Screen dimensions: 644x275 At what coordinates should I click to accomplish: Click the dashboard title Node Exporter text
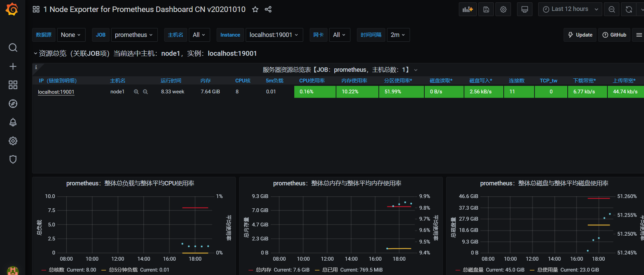tap(144, 9)
